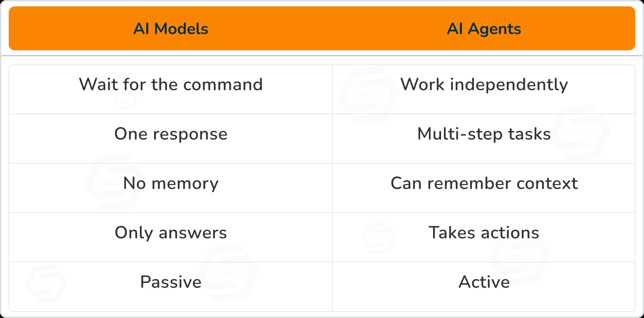Click the "No memory" cell text
The image size is (644, 318).
171,183
